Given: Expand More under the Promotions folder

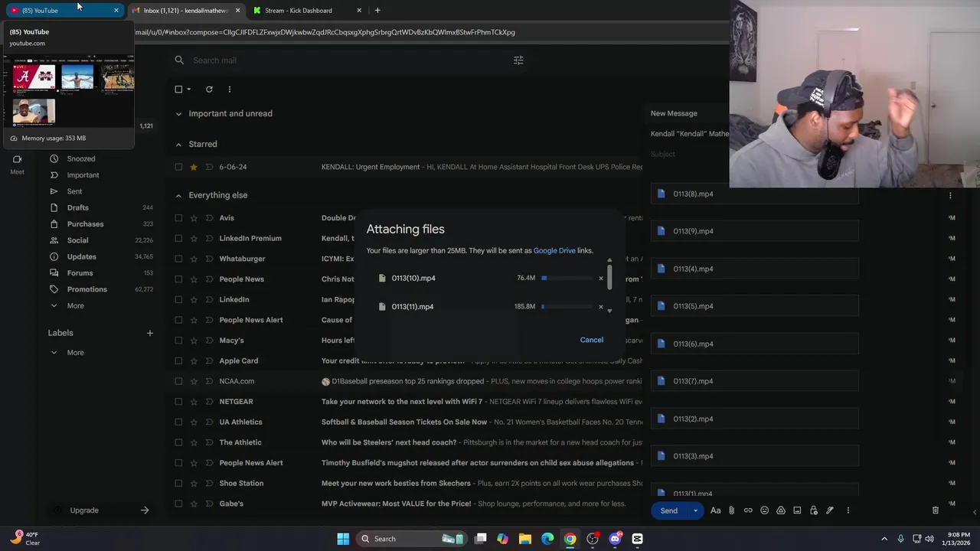Looking at the screenshot, I should (75, 305).
